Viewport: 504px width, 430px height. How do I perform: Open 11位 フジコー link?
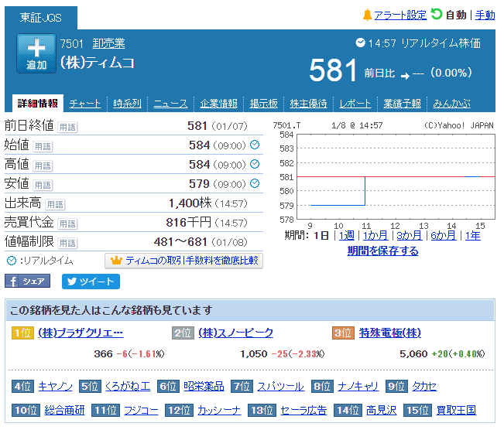(141, 410)
